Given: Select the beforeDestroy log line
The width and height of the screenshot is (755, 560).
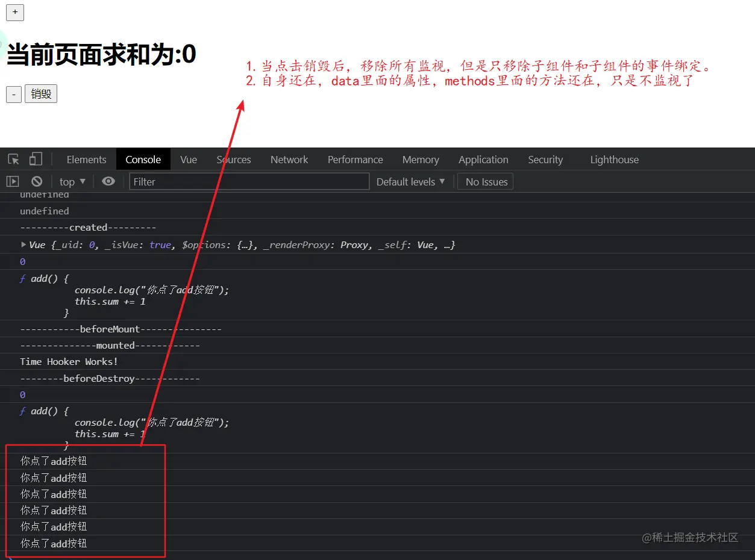Looking at the screenshot, I should pyautogui.click(x=110, y=379).
